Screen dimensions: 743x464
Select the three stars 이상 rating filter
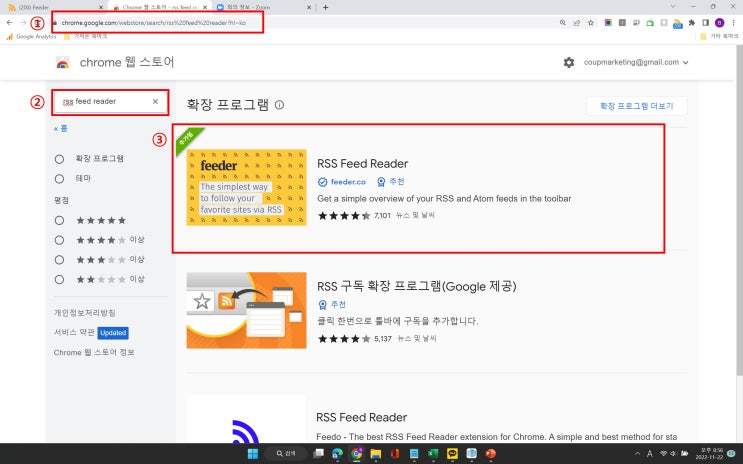(x=59, y=260)
